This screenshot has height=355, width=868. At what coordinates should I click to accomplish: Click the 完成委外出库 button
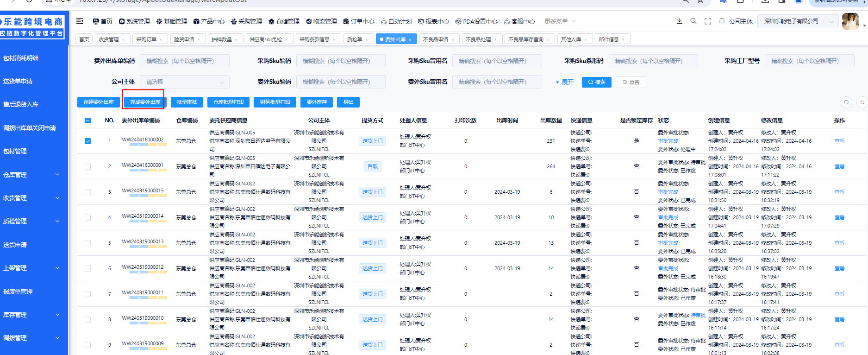145,102
